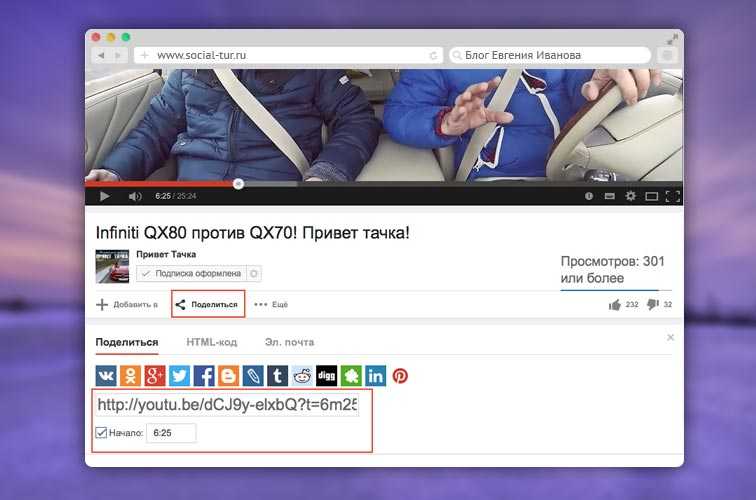Open the channel avatar thumbnail
The image size is (756, 500).
pos(112,266)
